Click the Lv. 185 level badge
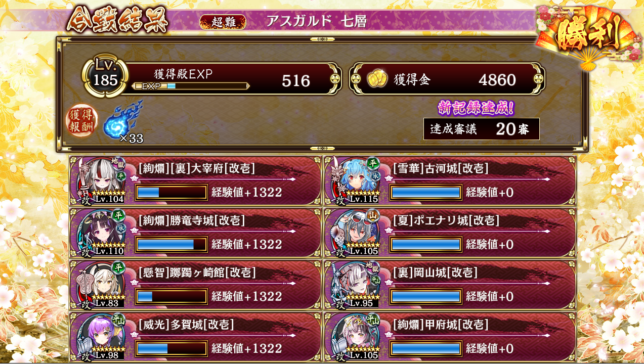 pyautogui.click(x=105, y=76)
